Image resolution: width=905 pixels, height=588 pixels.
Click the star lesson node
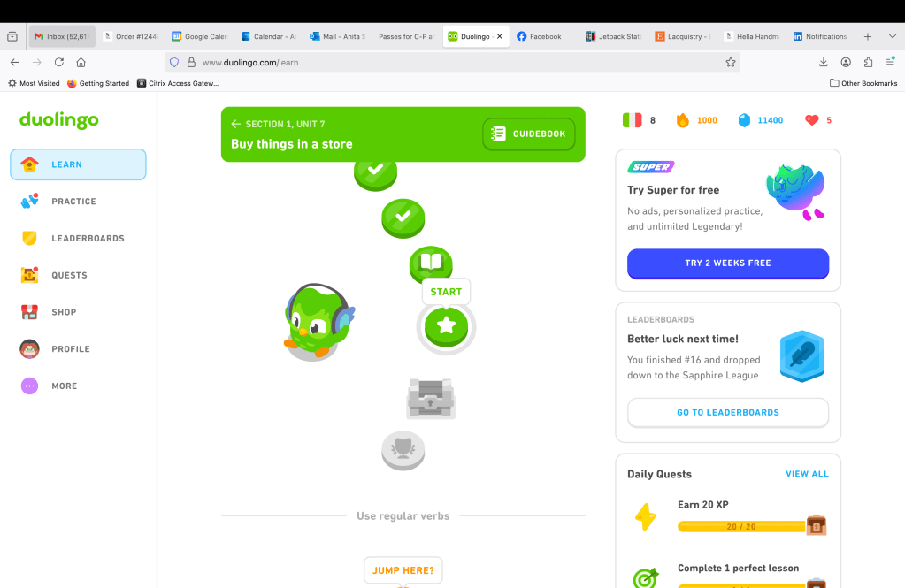446,326
